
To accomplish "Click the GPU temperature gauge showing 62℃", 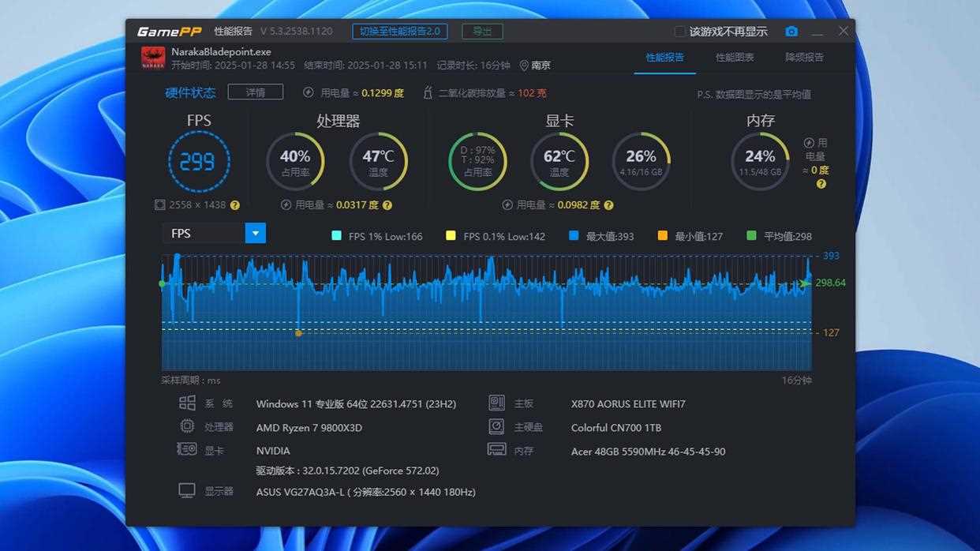I will [x=559, y=162].
